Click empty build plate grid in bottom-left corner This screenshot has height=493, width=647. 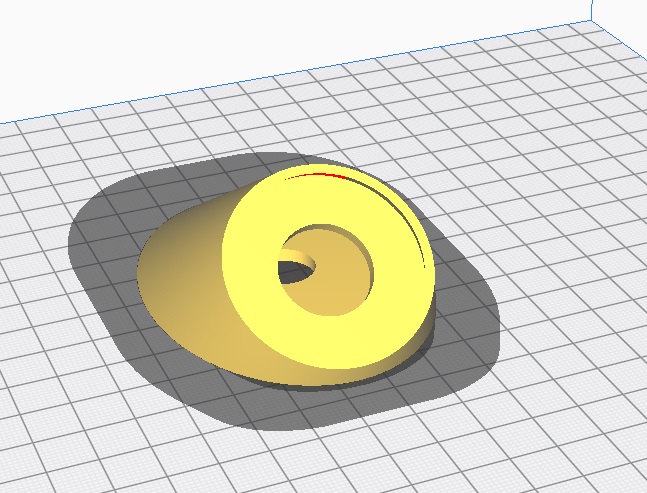[x=60, y=440]
